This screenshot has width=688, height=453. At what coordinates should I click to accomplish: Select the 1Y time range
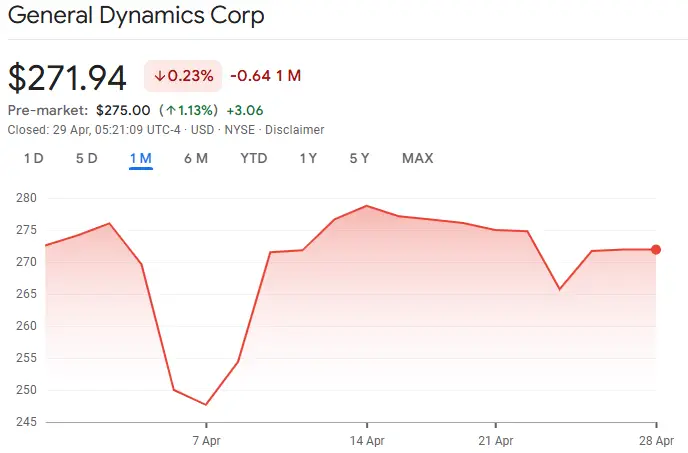tap(308, 158)
